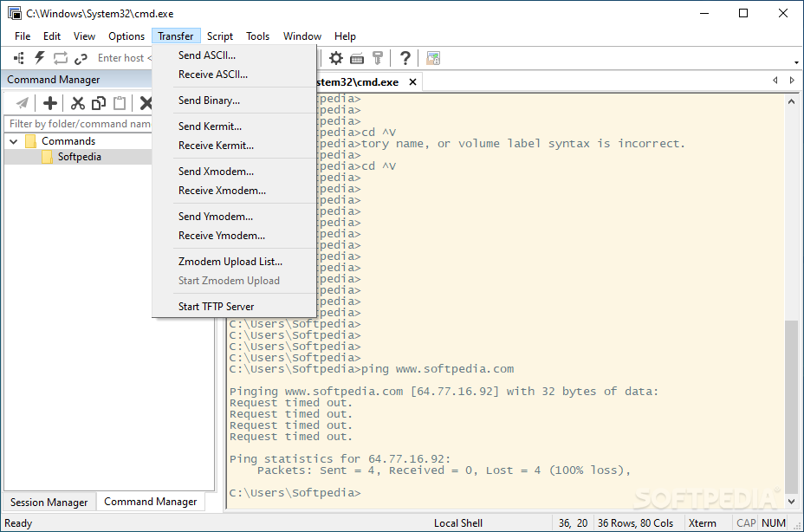Click the Quick Connect lightning icon
This screenshot has width=804, height=532.
tap(40, 58)
